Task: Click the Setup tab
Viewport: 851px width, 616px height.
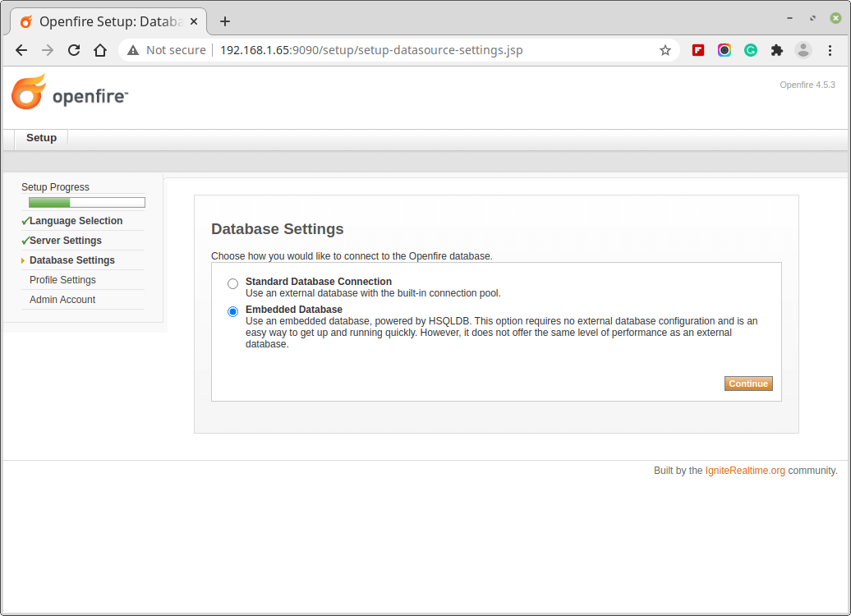Action: (x=41, y=138)
